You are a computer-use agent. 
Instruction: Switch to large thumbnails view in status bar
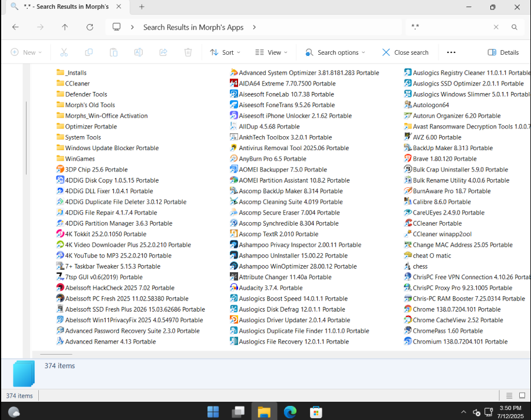pyautogui.click(x=522, y=395)
